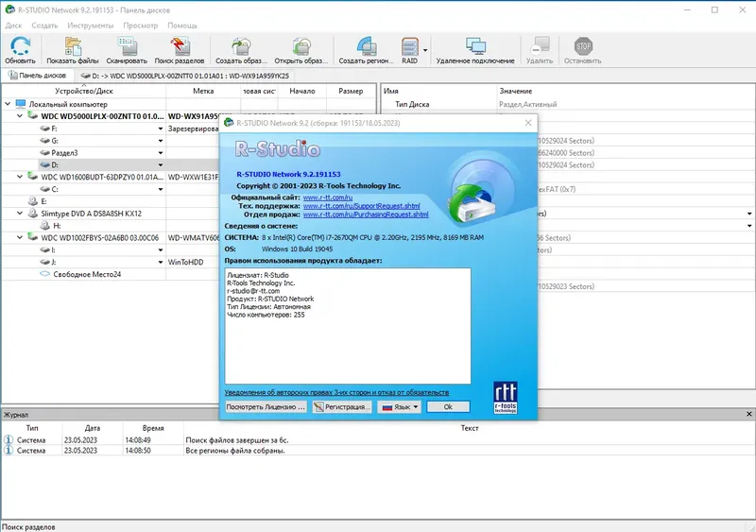The width and height of the screenshot is (756, 532).
Task: Open third-party copyright notices link
Action: pos(336,392)
